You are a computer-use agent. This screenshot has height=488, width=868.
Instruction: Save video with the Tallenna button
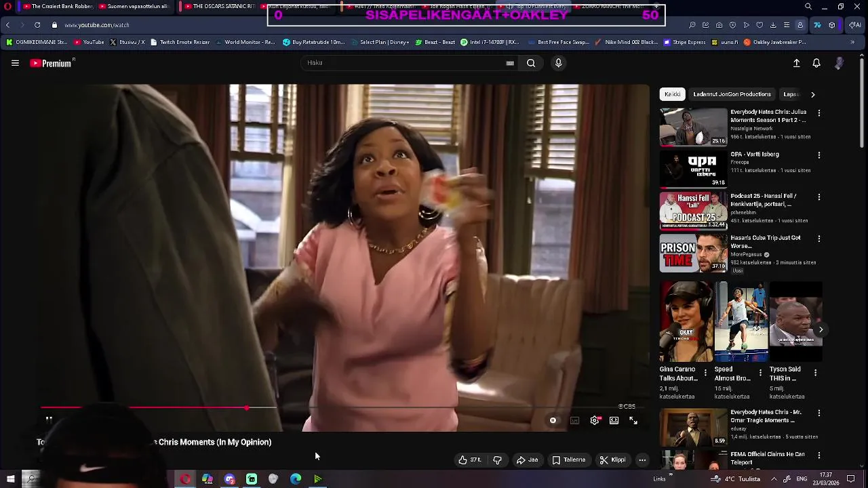569,460
